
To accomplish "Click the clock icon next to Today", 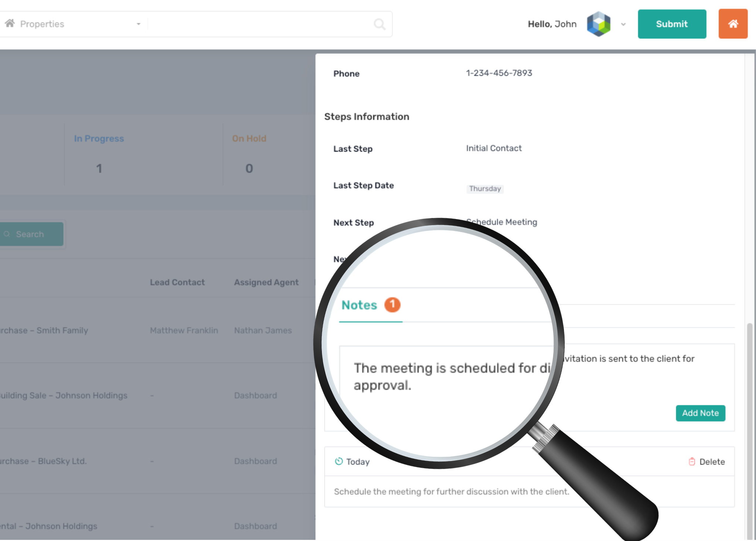I will pyautogui.click(x=338, y=461).
